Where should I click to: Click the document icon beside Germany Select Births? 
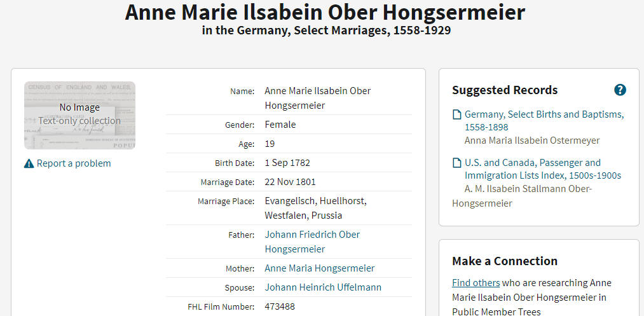click(456, 114)
